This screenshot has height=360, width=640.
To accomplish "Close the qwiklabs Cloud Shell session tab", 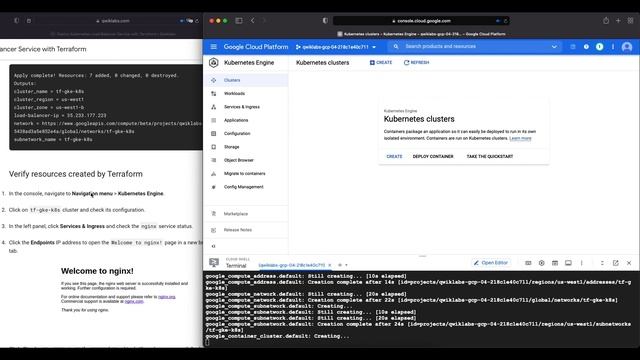I will (x=329, y=265).
